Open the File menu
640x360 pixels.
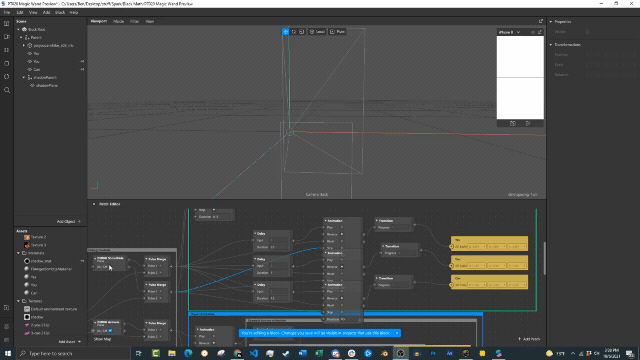click(7, 13)
